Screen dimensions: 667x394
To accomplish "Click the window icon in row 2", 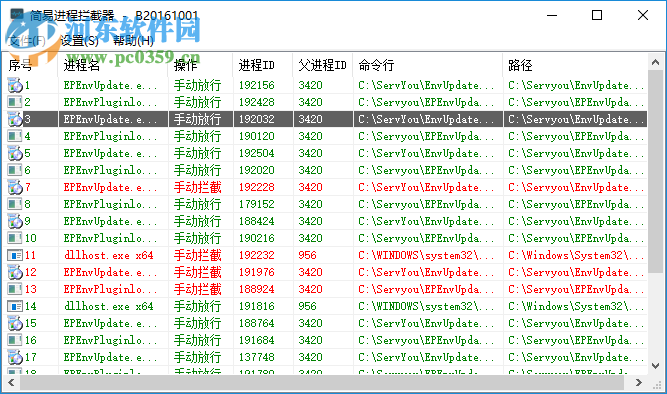I will (15, 102).
